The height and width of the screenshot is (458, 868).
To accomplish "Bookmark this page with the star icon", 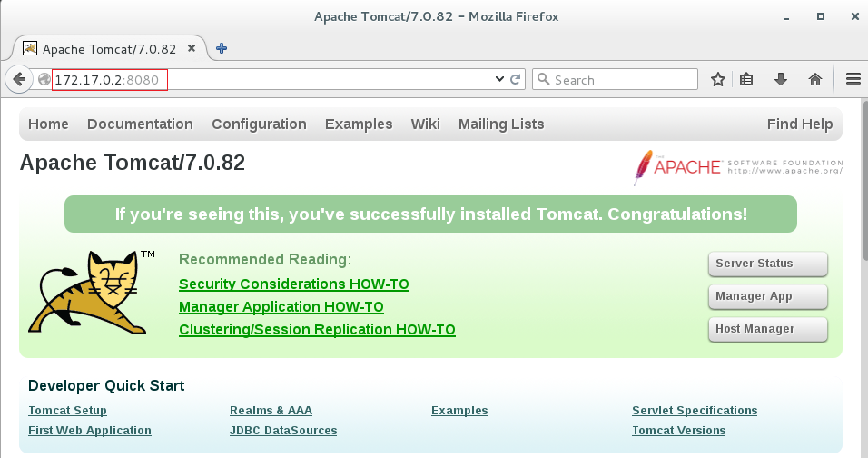I will tap(718, 80).
